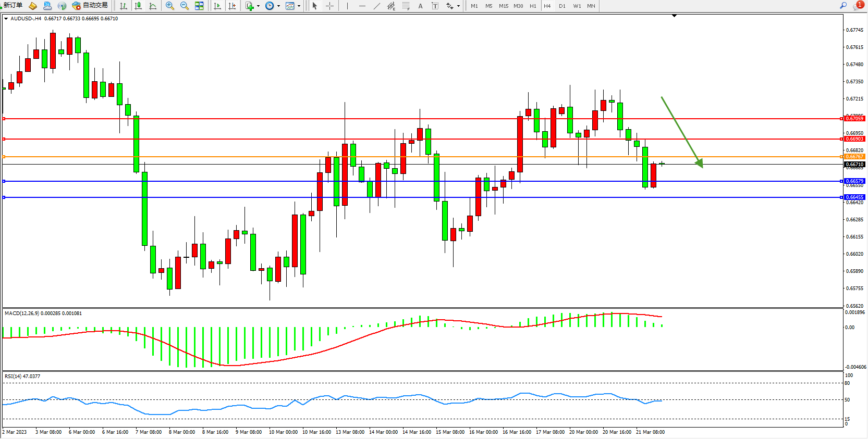Open the chart templates dropdown arrow
The width and height of the screenshot is (868, 439).
(x=299, y=6)
